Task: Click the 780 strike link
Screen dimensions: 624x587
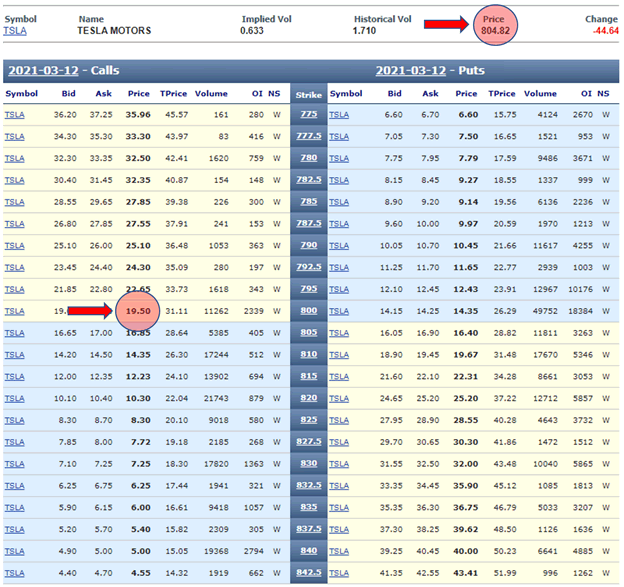Action: tap(308, 158)
